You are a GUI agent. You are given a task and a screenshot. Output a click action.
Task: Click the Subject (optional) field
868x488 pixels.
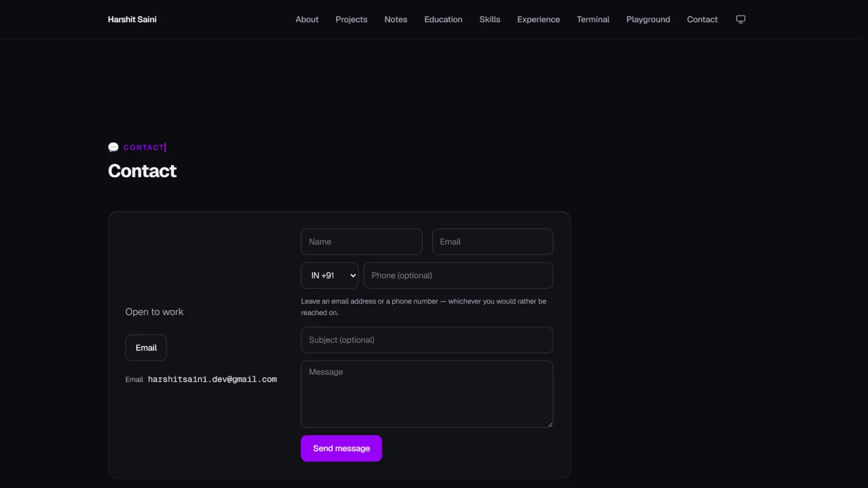pyautogui.click(x=427, y=340)
